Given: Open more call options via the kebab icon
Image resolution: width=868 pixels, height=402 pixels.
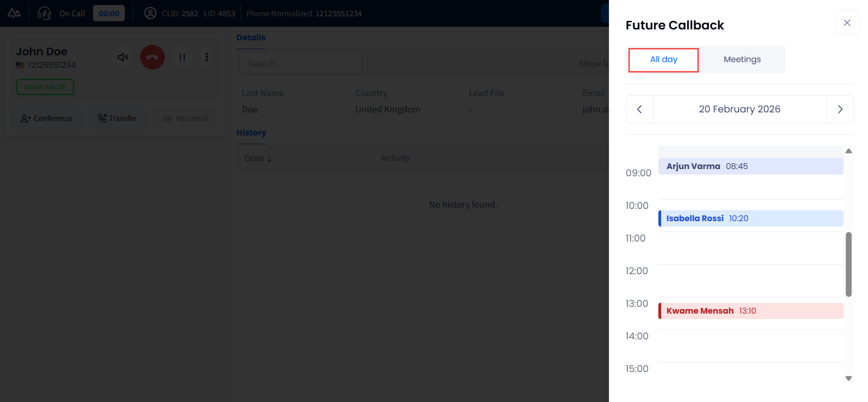Looking at the screenshot, I should click(207, 57).
